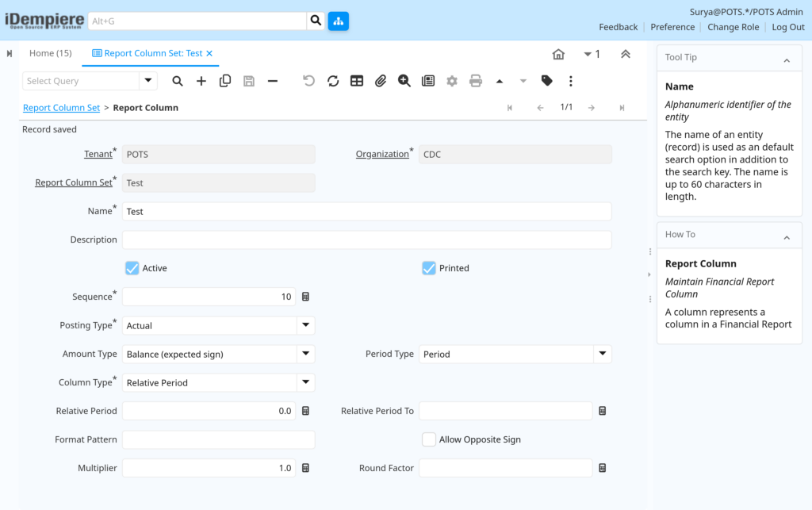
Task: Open the Relative Period calculator icon
Action: tap(305, 411)
